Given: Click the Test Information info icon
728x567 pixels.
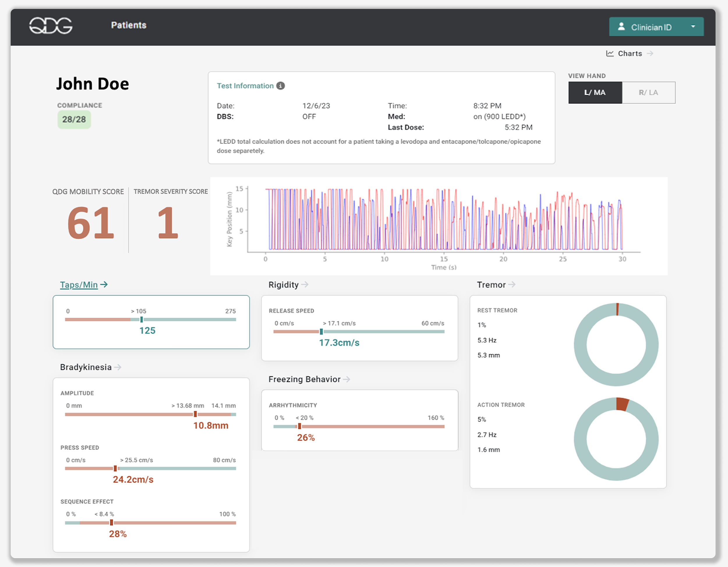Looking at the screenshot, I should (281, 86).
